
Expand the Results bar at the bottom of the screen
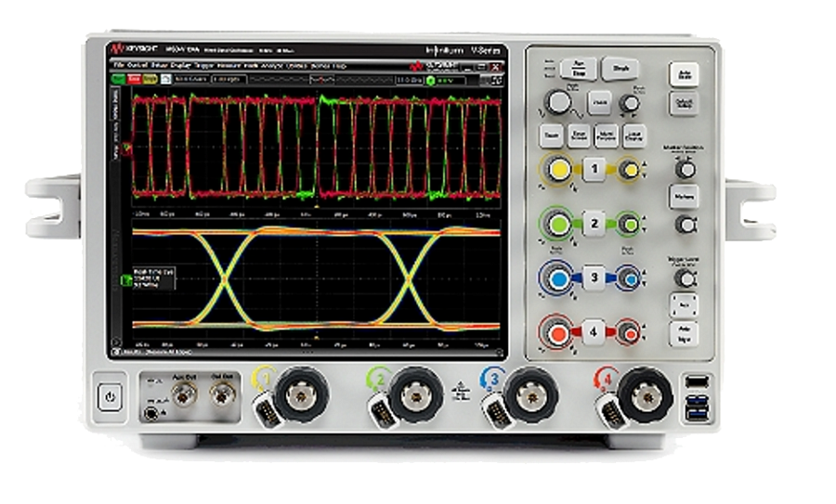click(x=116, y=352)
